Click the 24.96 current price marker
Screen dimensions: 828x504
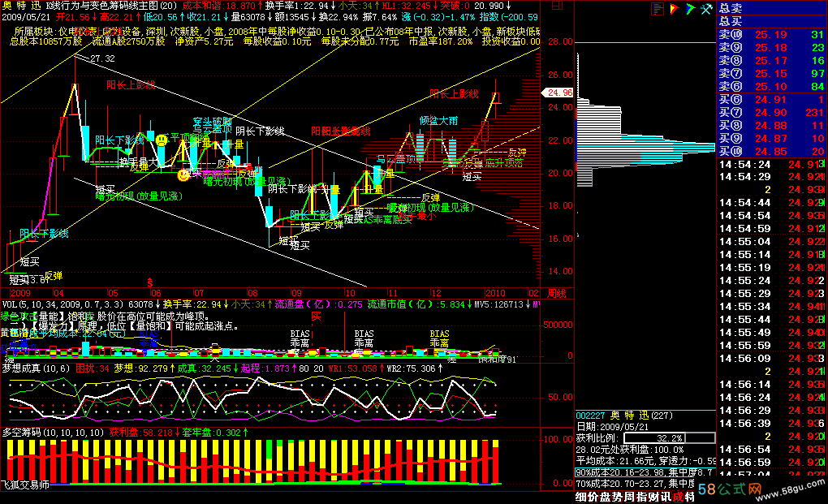[x=558, y=93]
